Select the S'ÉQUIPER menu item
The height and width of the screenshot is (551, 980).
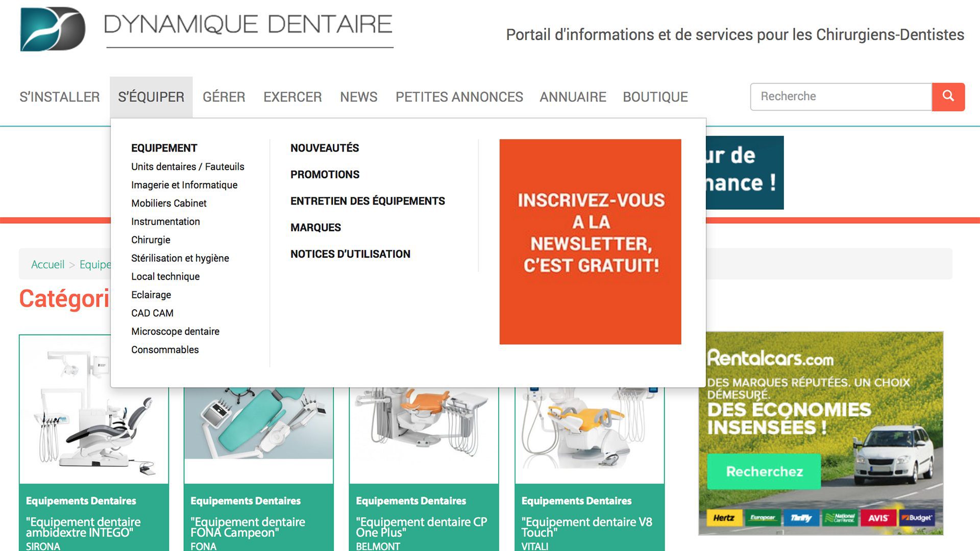pos(151,97)
